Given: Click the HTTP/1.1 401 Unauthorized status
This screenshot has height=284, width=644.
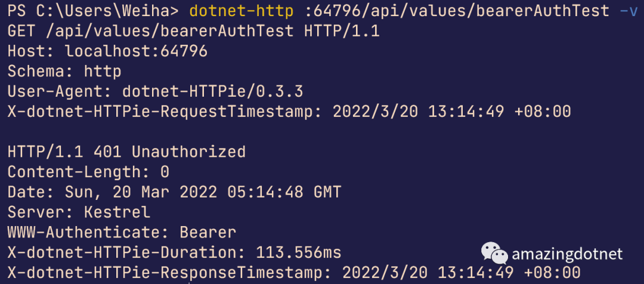Looking at the screenshot, I should pyautogui.click(x=126, y=152).
